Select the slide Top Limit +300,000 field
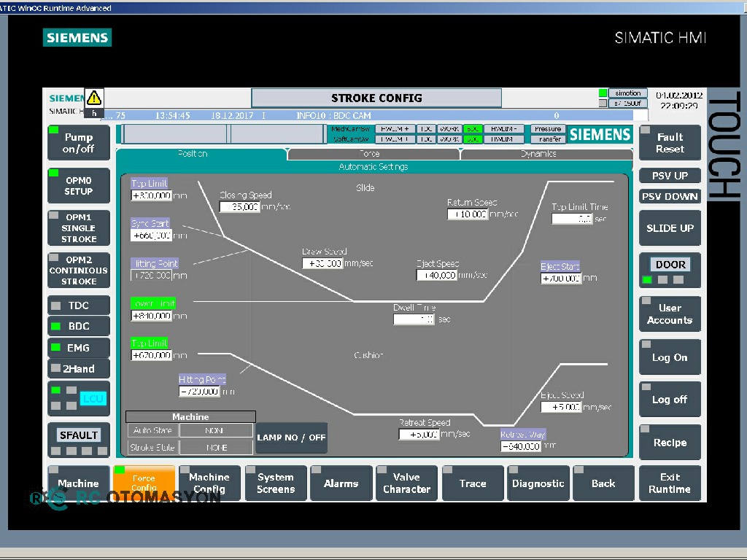The height and width of the screenshot is (560, 747). click(x=151, y=195)
